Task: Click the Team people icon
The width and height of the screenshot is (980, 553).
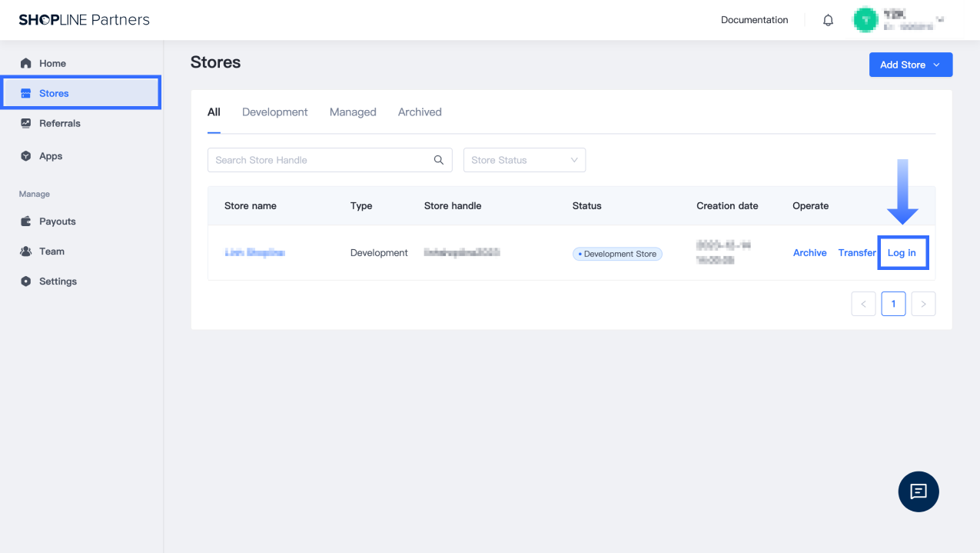Action: pos(26,252)
